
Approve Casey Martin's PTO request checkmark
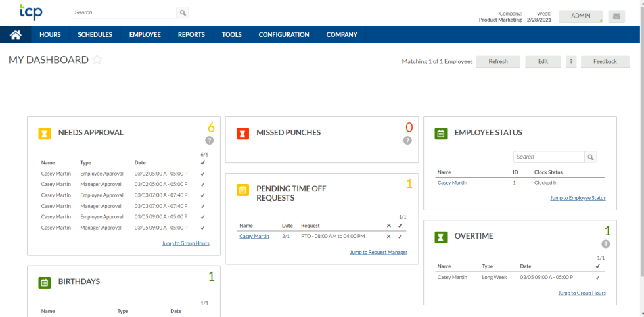pyautogui.click(x=400, y=236)
